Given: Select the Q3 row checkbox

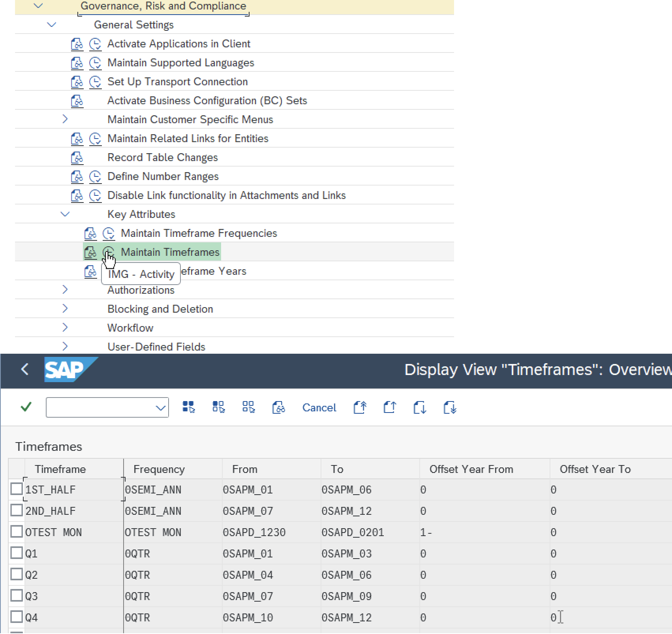Looking at the screenshot, I should (x=17, y=595).
